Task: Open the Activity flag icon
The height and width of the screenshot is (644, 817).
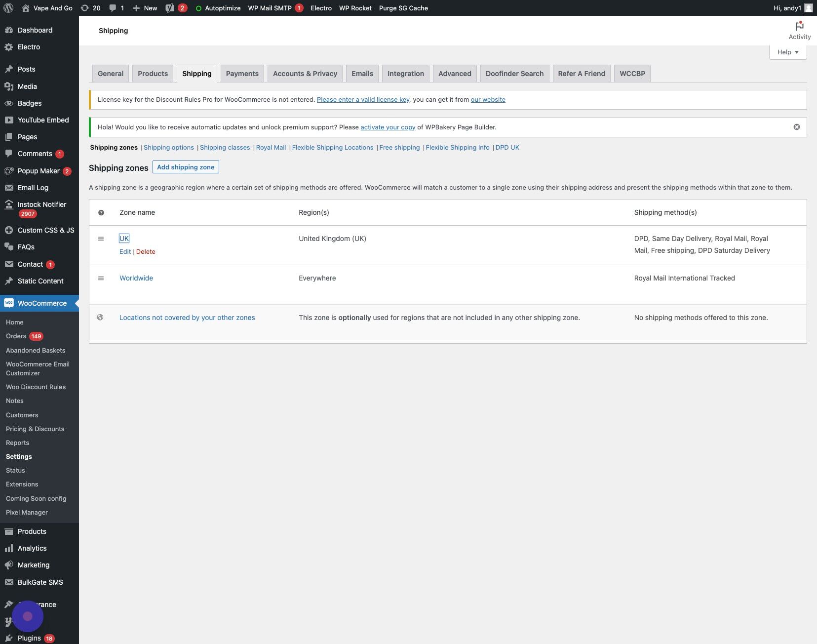Action: tap(800, 26)
